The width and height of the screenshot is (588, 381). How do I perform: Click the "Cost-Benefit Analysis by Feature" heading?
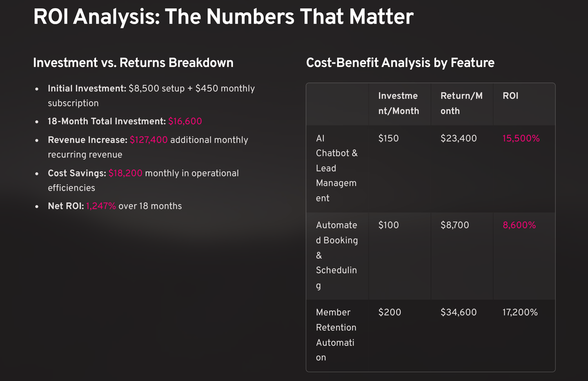pos(400,63)
